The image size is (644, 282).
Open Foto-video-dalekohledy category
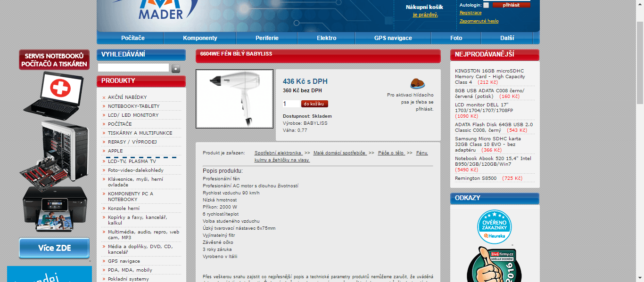136,170
